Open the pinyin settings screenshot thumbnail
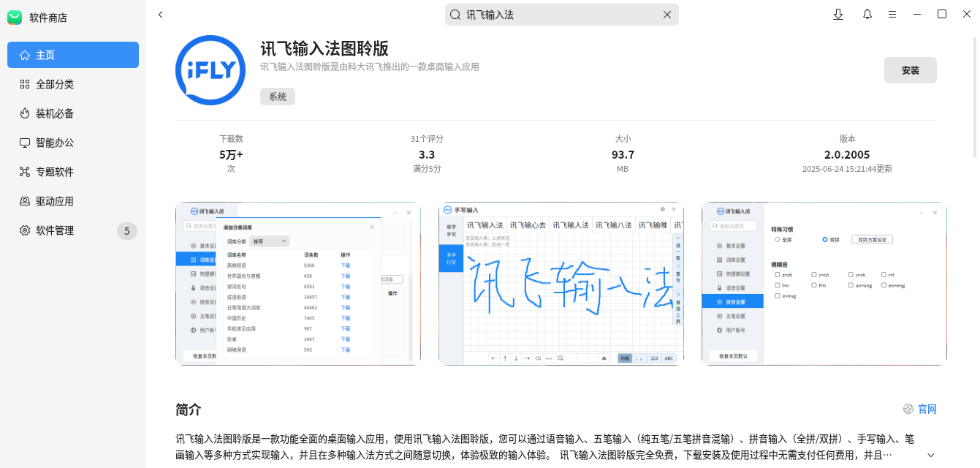 824,284
